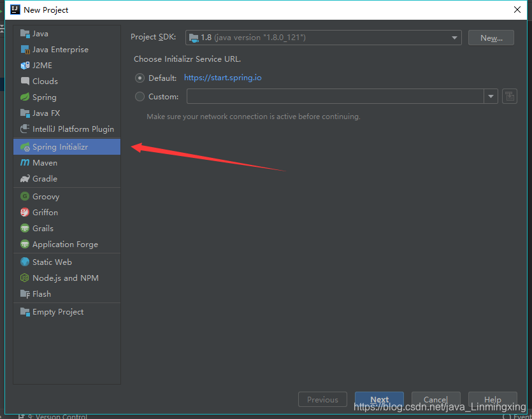Select the Java project type icon
The image size is (532, 419).
point(25,34)
